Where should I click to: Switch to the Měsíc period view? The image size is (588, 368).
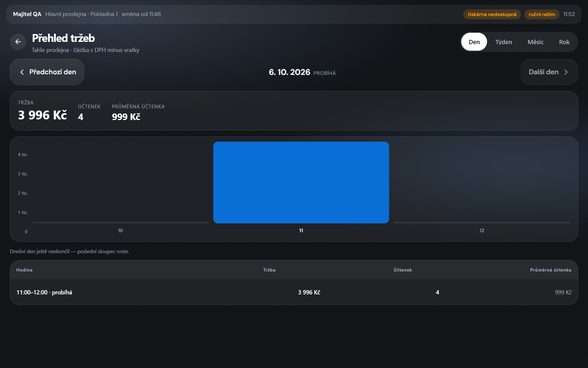click(535, 42)
